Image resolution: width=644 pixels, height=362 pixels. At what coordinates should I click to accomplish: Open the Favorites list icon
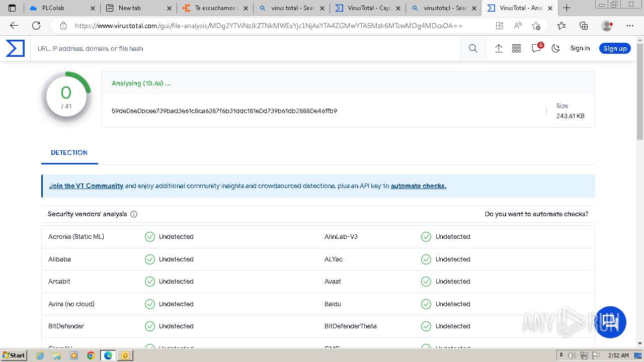(561, 26)
